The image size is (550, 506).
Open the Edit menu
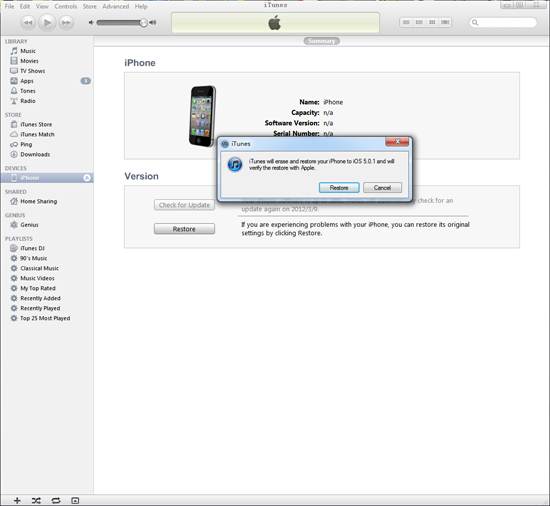25,6
